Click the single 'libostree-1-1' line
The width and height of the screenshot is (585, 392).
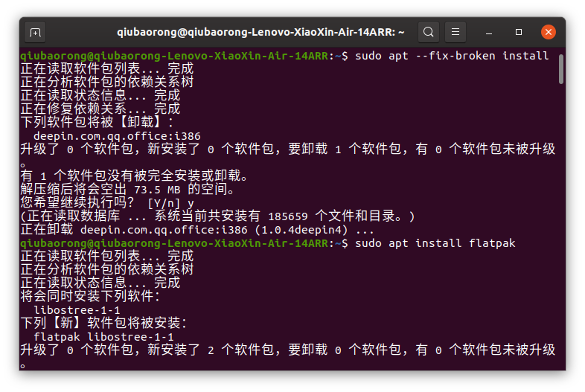click(77, 310)
